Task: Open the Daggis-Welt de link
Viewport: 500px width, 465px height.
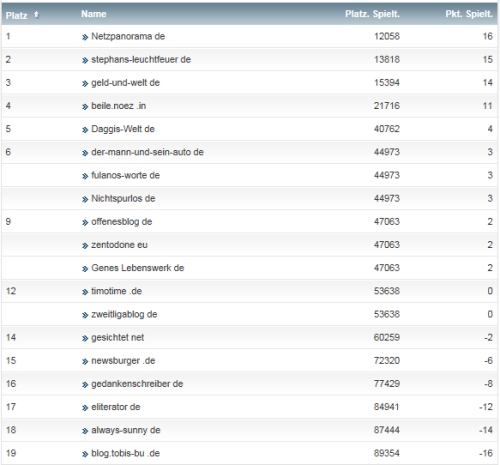Action: click(x=123, y=129)
